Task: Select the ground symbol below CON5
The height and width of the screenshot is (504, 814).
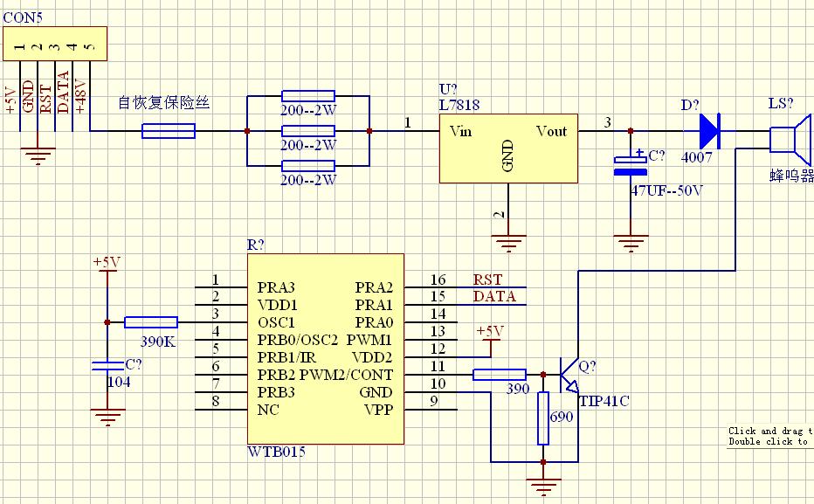Action: pyautogui.click(x=37, y=158)
